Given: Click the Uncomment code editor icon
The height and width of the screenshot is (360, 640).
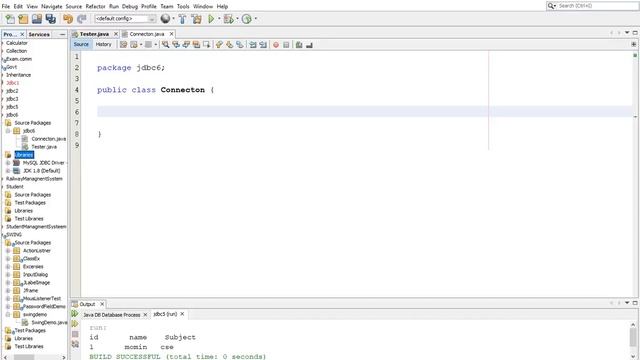Looking at the screenshot, I should (309, 45).
